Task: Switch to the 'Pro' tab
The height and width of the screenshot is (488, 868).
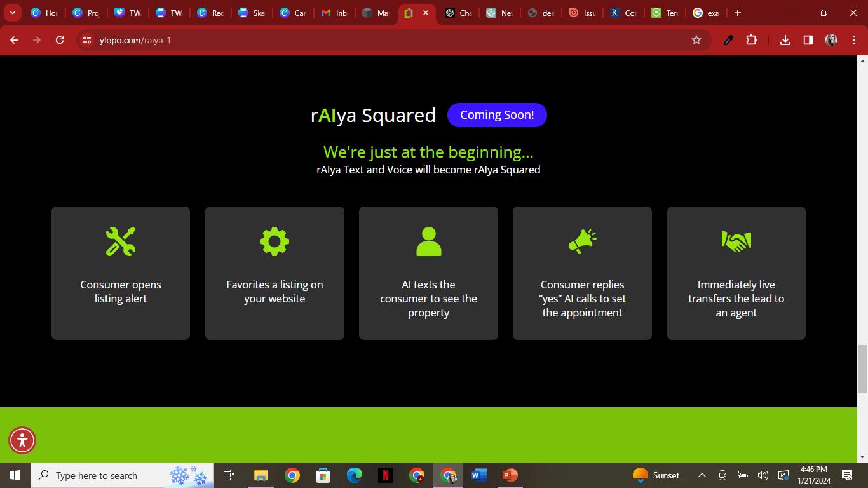Action: pos(86,13)
